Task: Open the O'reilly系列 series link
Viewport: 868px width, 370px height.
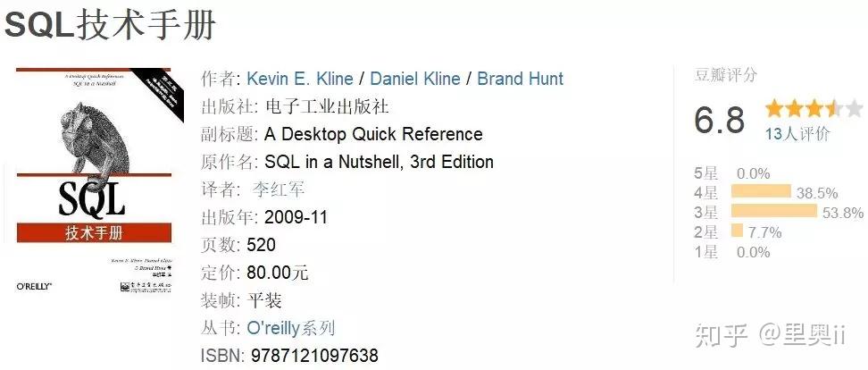Action: click(290, 328)
